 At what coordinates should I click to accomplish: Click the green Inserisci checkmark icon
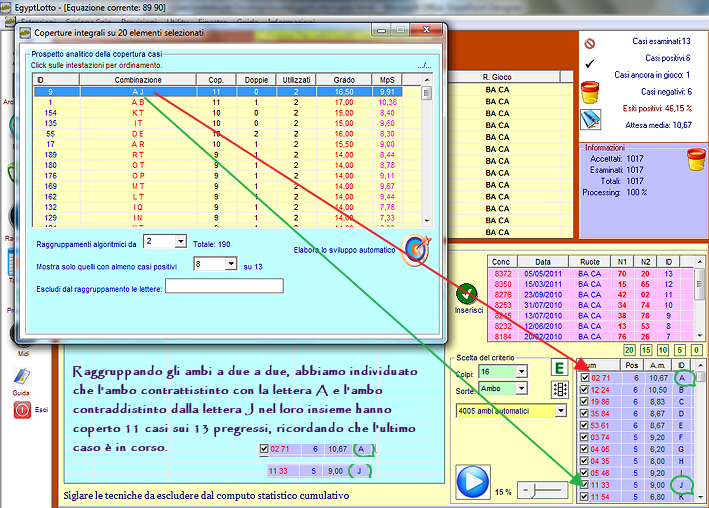(466, 294)
